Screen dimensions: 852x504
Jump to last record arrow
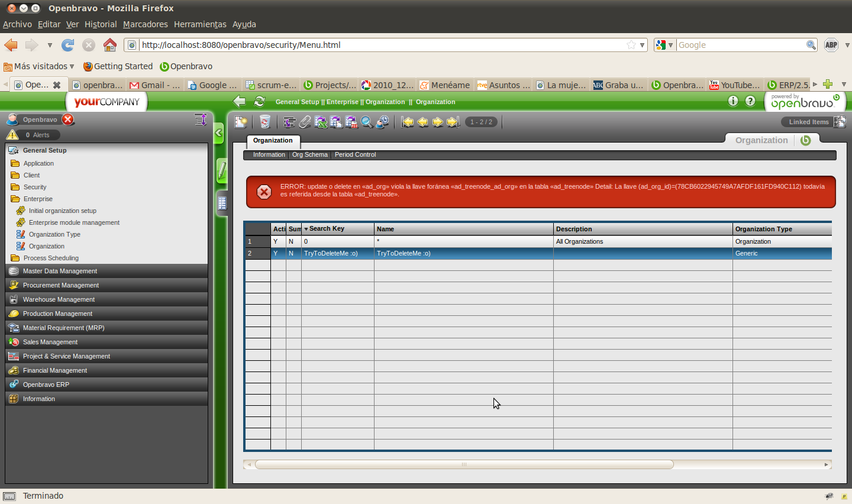coord(453,122)
